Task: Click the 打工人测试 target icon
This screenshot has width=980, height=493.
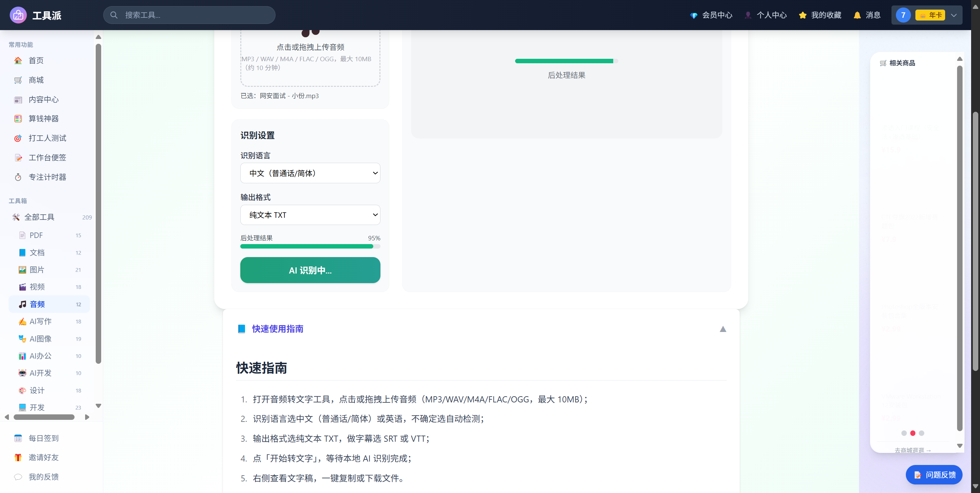Action: click(x=18, y=138)
